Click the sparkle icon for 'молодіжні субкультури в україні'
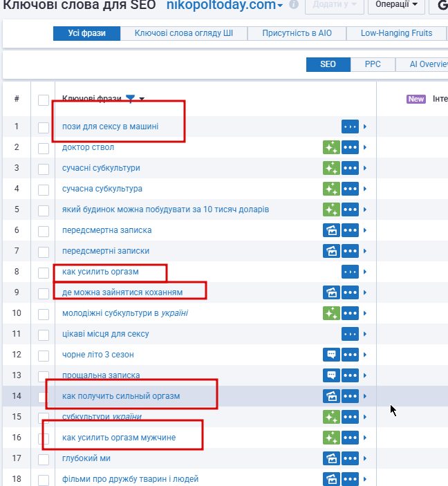 pyautogui.click(x=331, y=313)
